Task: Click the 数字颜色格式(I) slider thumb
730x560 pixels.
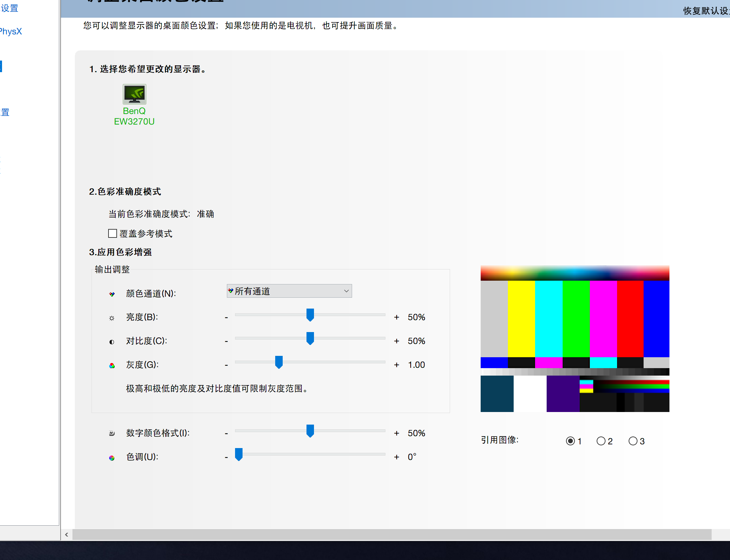Action: (310, 431)
